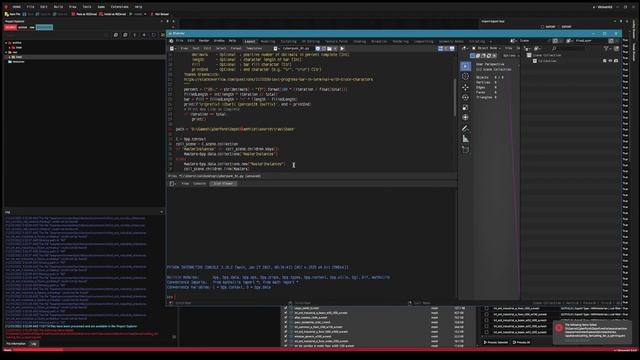The width and height of the screenshot is (640, 360).
Task: Select the Rotate tool in viewport toolbar
Action: tap(465, 98)
